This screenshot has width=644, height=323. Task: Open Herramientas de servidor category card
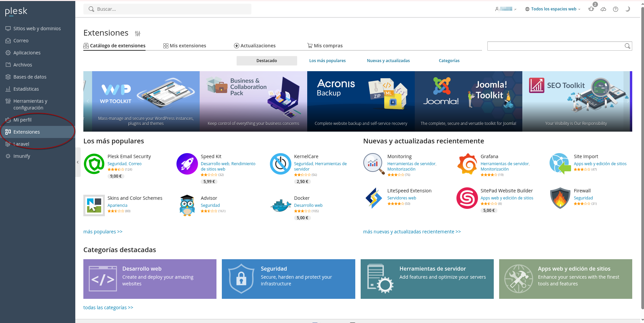tap(427, 279)
